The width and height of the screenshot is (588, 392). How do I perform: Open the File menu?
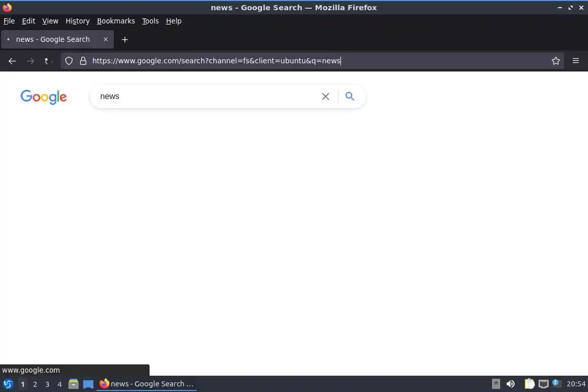coord(9,21)
